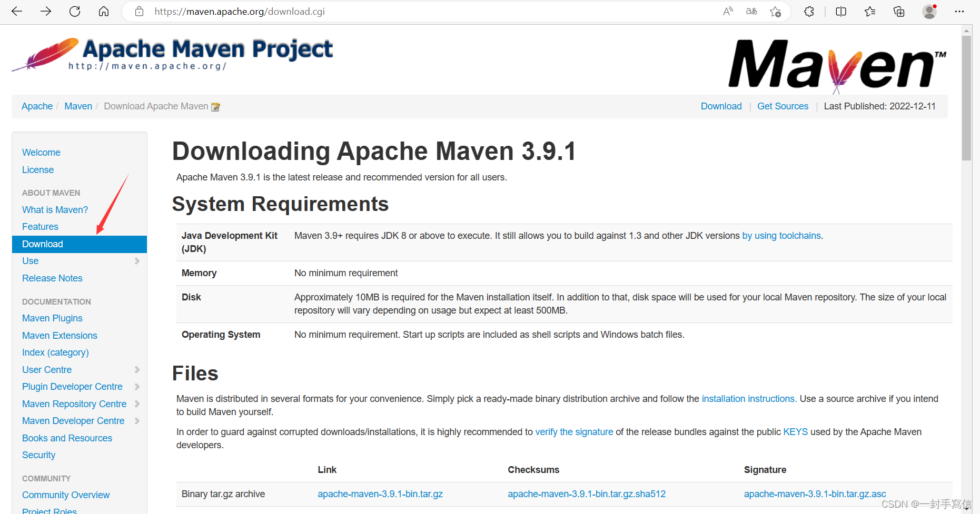The image size is (980, 514).
Task: Click the Maven breadcrumb link
Action: [78, 106]
